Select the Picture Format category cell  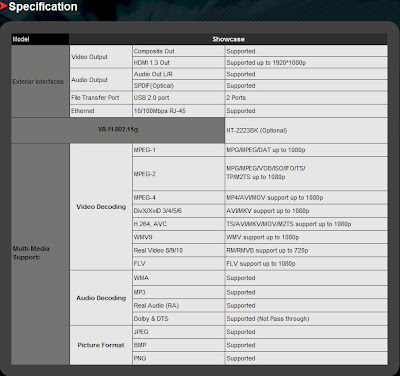point(101,345)
